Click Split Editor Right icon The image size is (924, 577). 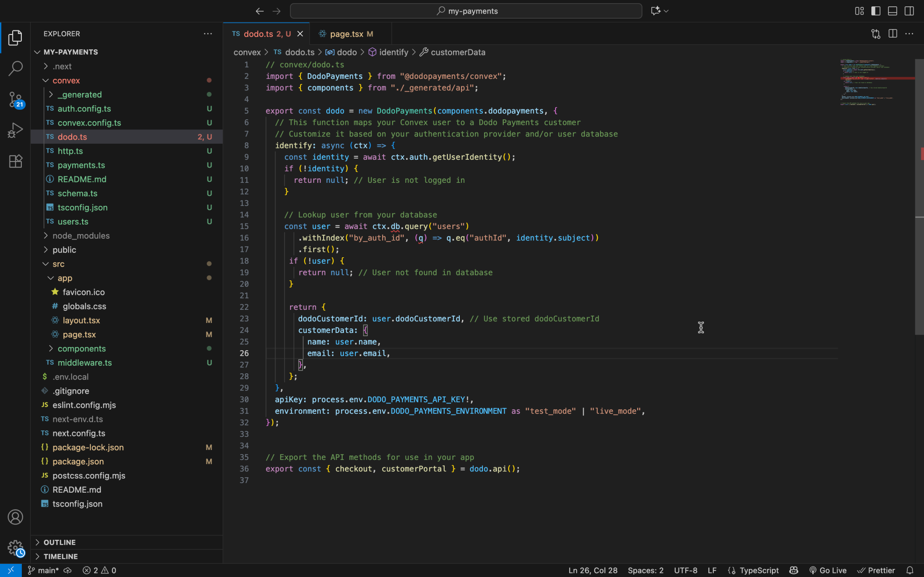(x=893, y=34)
